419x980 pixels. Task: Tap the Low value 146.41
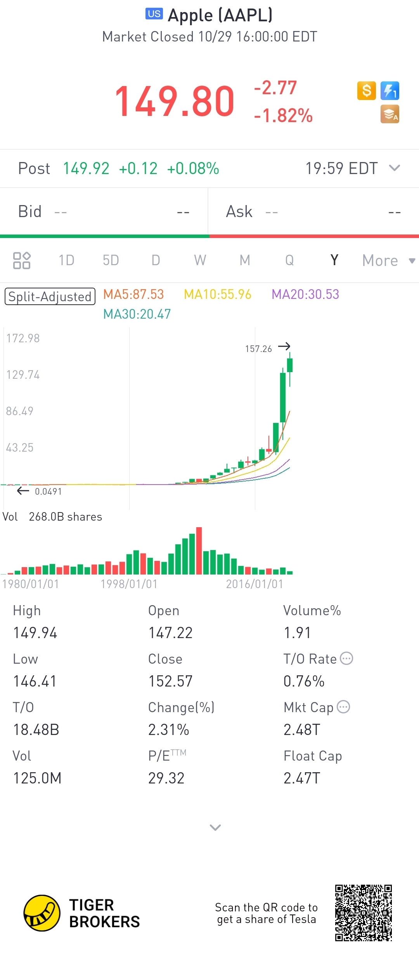click(35, 682)
